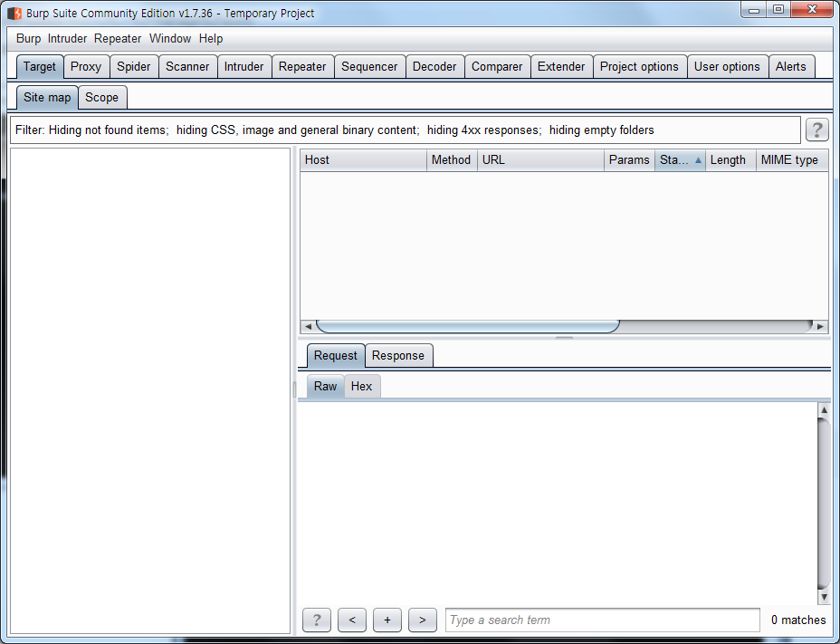
Task: Open the Project options tab
Action: [x=639, y=66]
